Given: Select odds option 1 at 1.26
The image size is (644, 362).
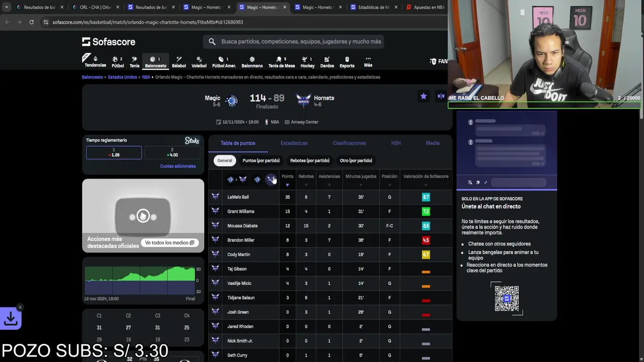Looking at the screenshot, I should coord(114,152).
